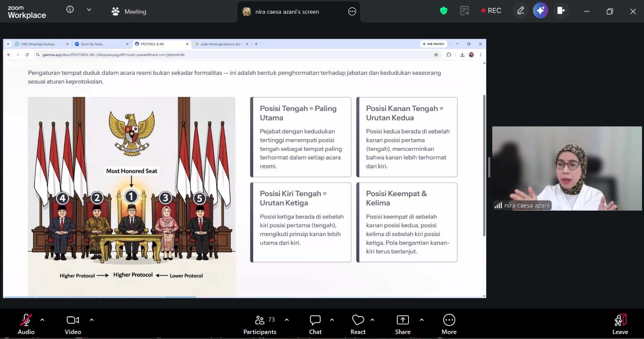
Task: Open the annotate pencil tool
Action: (x=520, y=11)
